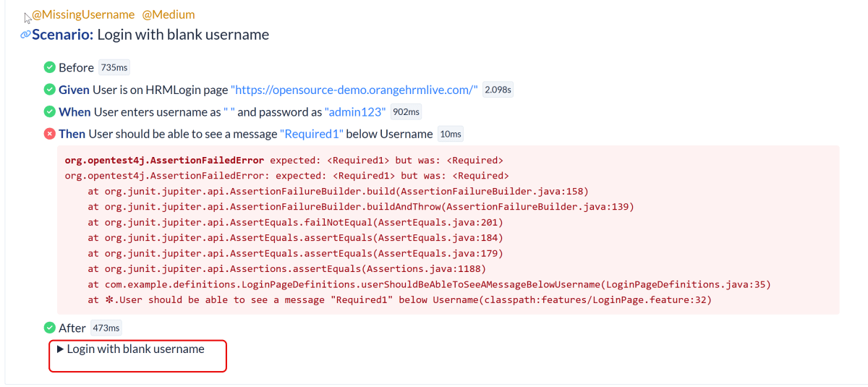Click the red failed icon beside Then step
This screenshot has height=387, width=868.
pyautogui.click(x=49, y=134)
